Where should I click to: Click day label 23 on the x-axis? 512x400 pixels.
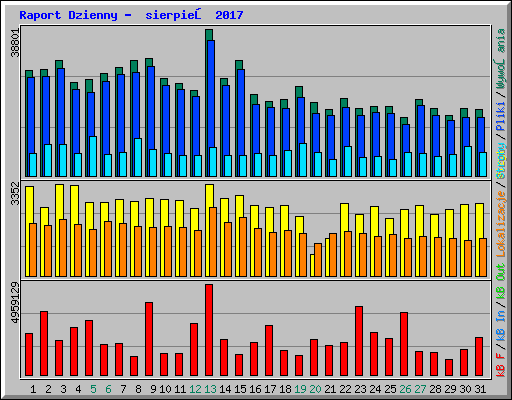pos(360,389)
